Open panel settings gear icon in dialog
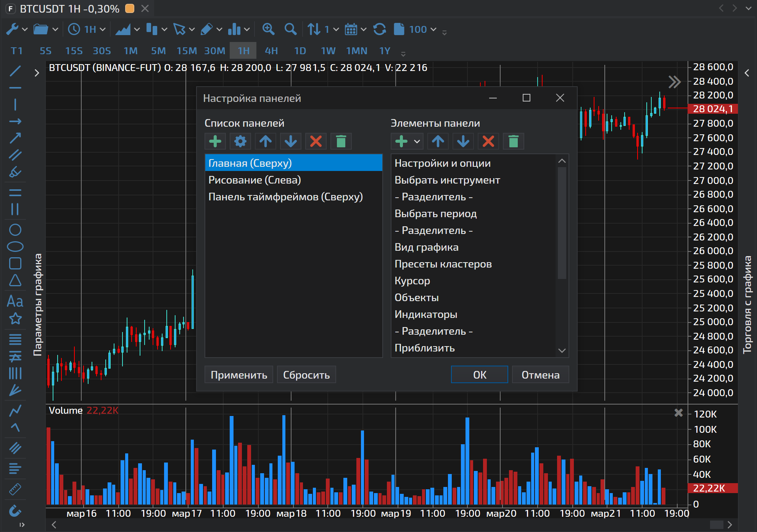This screenshot has height=532, width=757. 240,142
